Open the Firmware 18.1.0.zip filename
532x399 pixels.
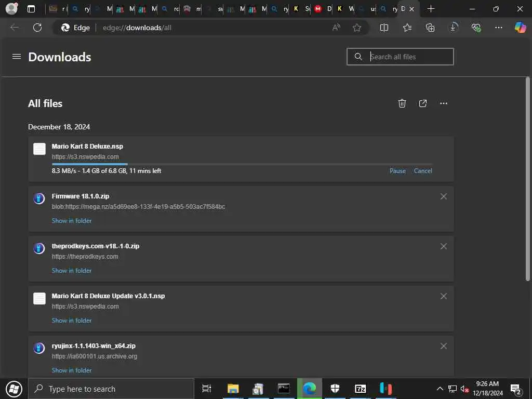coord(81,196)
